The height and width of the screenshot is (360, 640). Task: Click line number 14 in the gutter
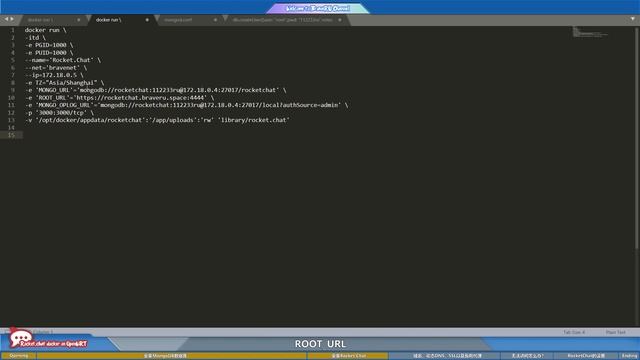coord(11,128)
